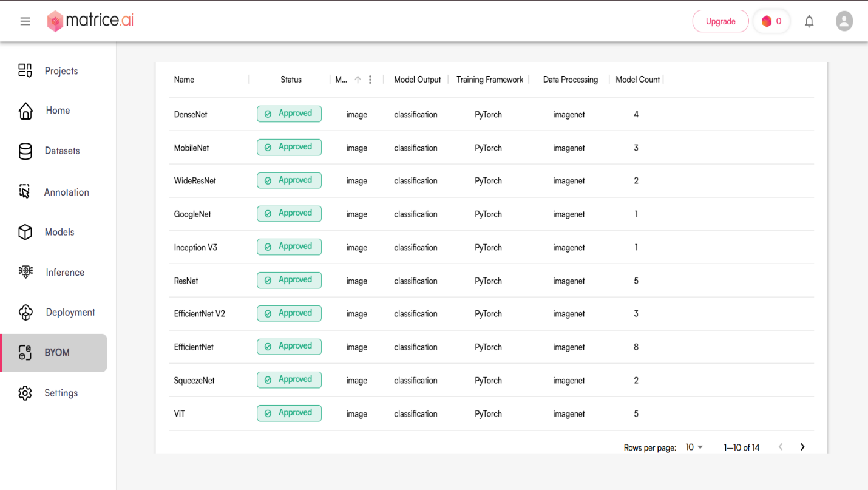Screen dimensions: 868x490
Task: Click imagenet in the WideResNet row
Action: pyautogui.click(x=569, y=180)
